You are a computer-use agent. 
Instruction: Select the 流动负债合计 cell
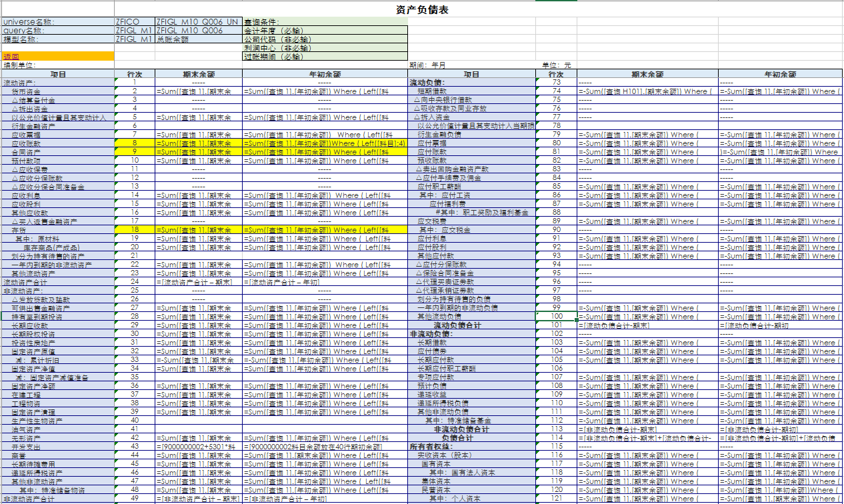(x=472, y=325)
